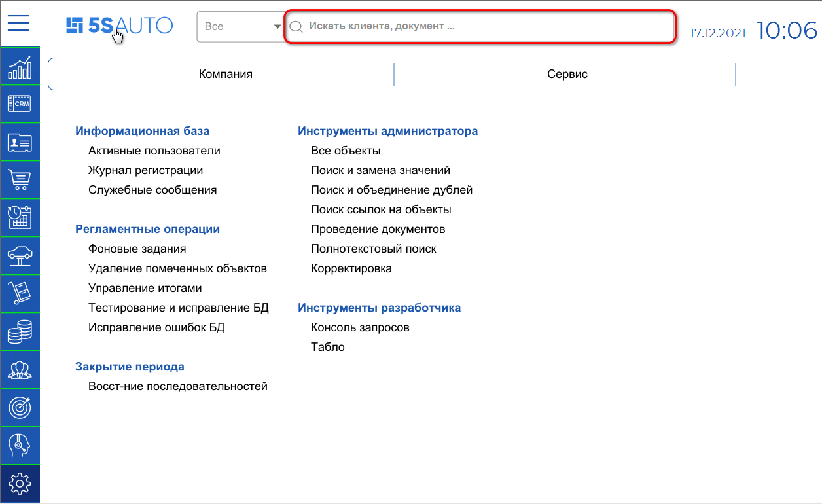The image size is (822, 504).
Task: Click the finance coins icon
Action: [20, 331]
